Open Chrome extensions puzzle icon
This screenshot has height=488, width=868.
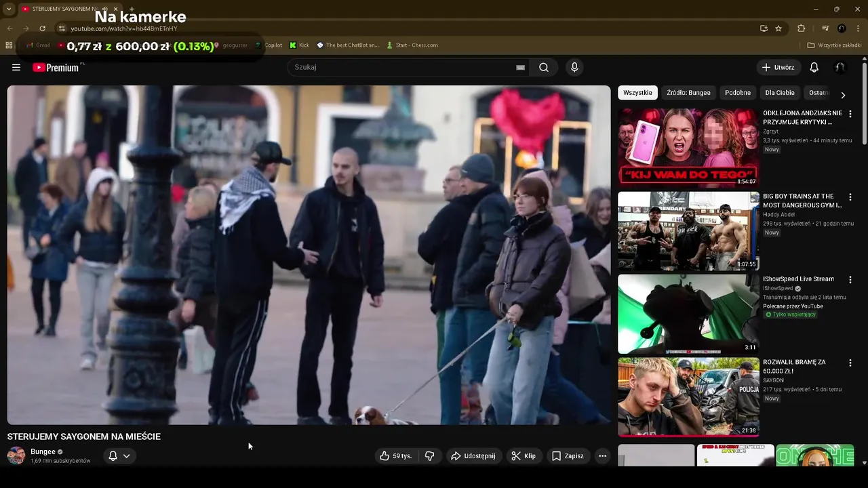(801, 28)
